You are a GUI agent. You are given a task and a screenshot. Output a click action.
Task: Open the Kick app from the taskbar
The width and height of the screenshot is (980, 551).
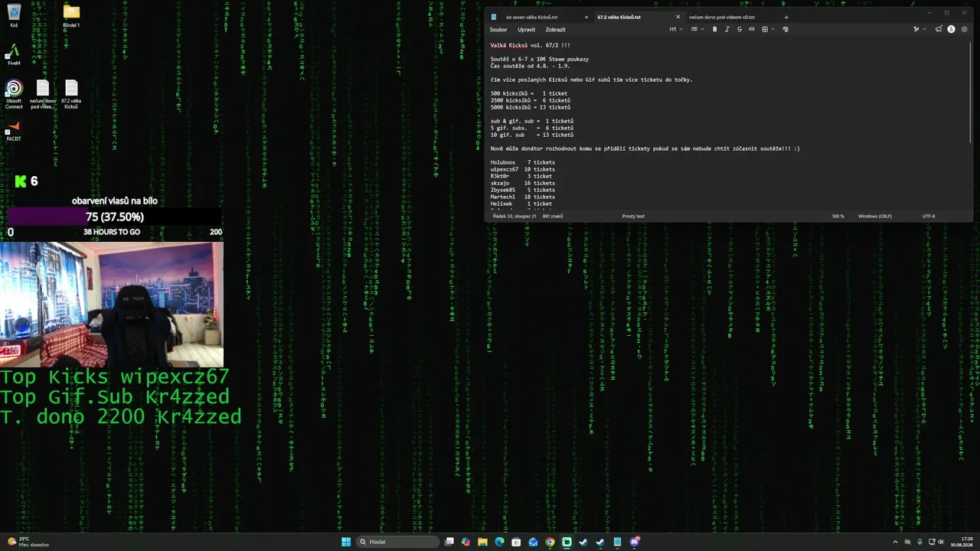(x=567, y=542)
